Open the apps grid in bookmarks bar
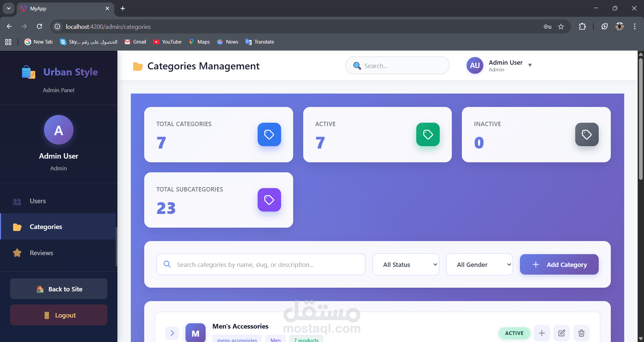Screen dimensions: 644x342 click(8, 42)
